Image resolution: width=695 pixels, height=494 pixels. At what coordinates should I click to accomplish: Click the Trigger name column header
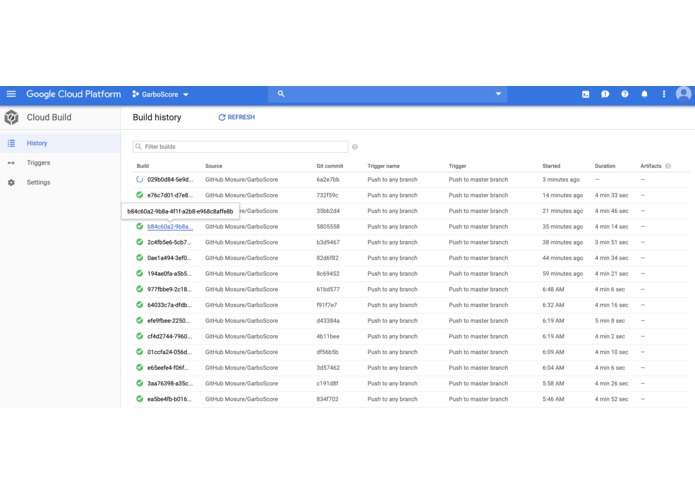(383, 166)
